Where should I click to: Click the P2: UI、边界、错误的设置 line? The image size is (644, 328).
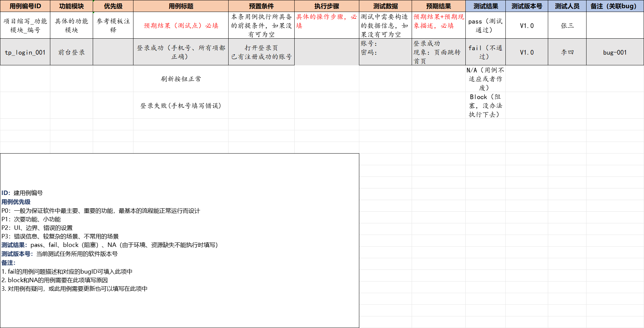click(37, 228)
